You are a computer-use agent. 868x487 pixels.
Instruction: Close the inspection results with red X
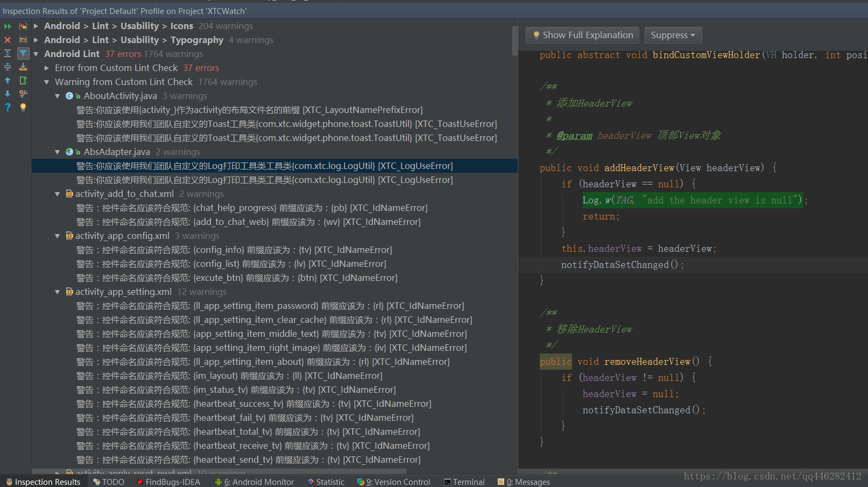pos(8,40)
